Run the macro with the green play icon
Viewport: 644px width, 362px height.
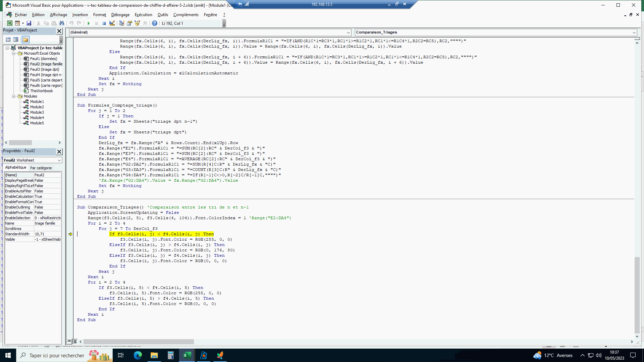pyautogui.click(x=89, y=23)
